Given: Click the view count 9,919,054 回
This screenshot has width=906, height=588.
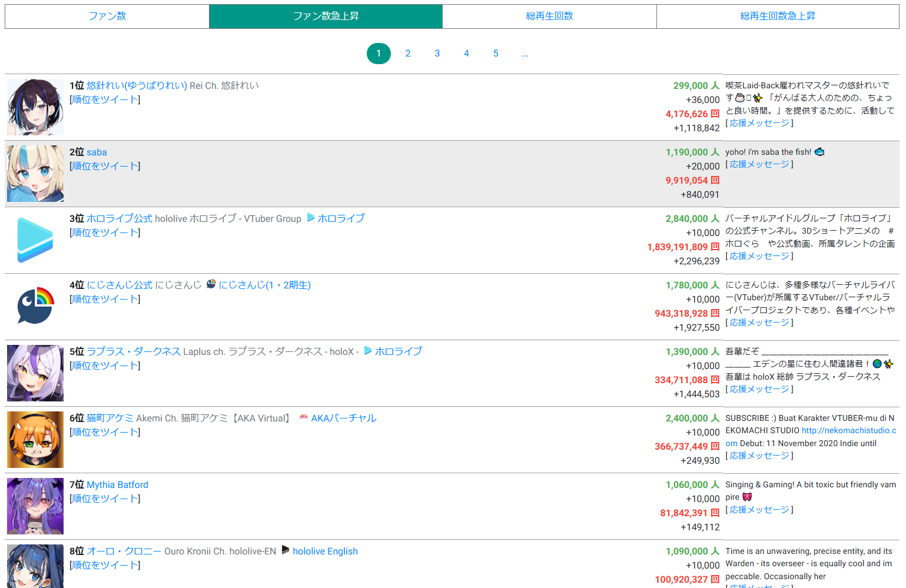Looking at the screenshot, I should coord(692,180).
